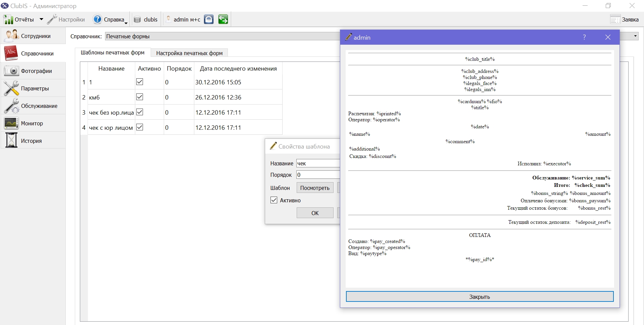Image resolution: width=644 pixels, height=325 pixels.
Task: Click the lock session toolbar icon
Action: tap(209, 19)
